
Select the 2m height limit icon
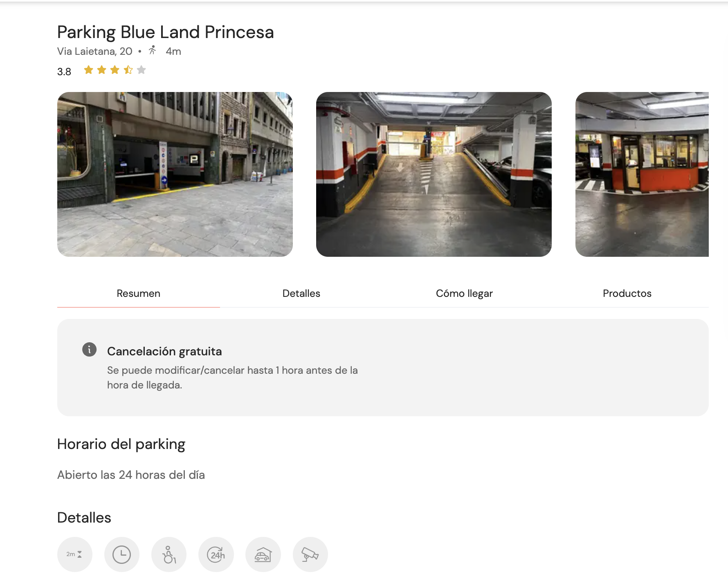pos(74,554)
